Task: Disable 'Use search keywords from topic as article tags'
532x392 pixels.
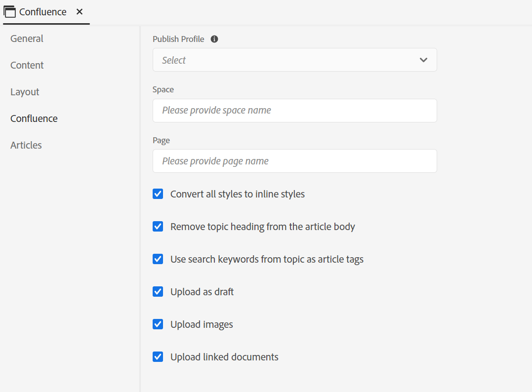Action: click(x=158, y=259)
